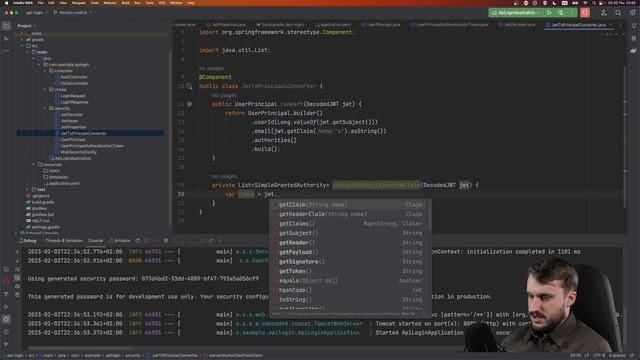This screenshot has width=640, height=360.
Task: Open the Threads & Variables debug tab
Action: pos(64,241)
